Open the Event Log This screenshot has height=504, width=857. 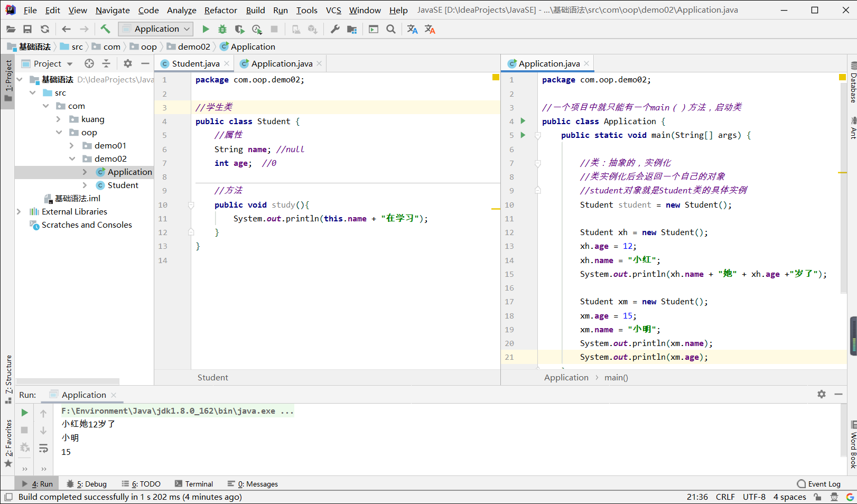(x=818, y=484)
